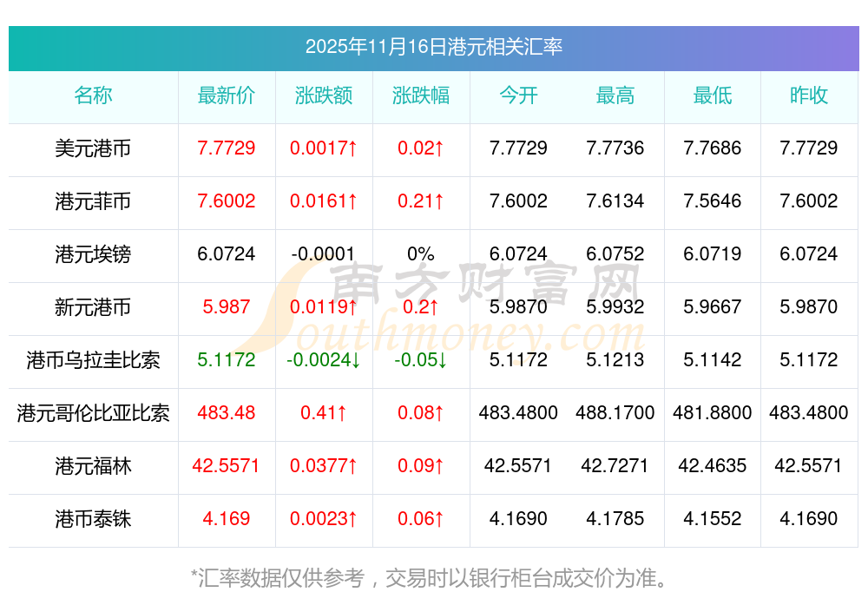Click change amount 0.0017↑
868x605 pixels.
323,148
